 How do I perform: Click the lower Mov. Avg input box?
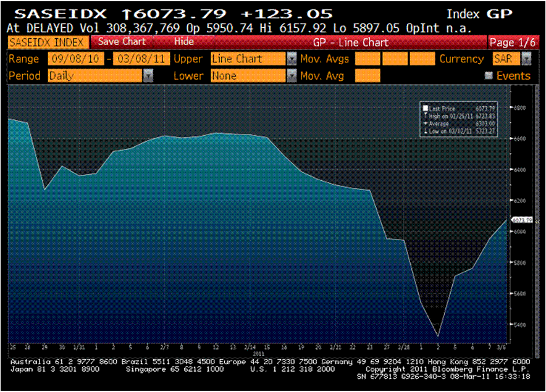pos(367,76)
